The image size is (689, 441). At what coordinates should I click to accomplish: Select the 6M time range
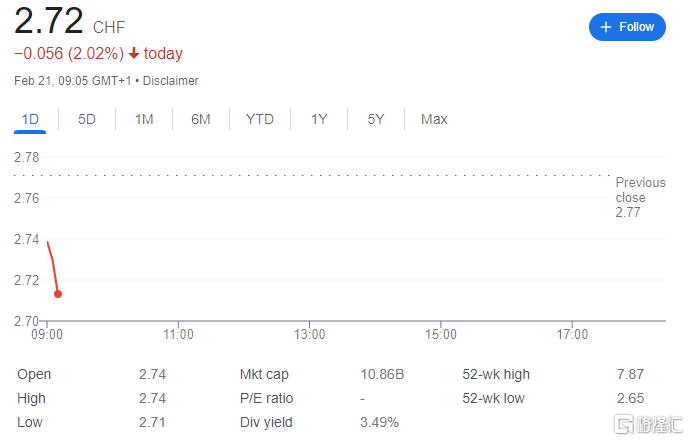click(x=201, y=119)
